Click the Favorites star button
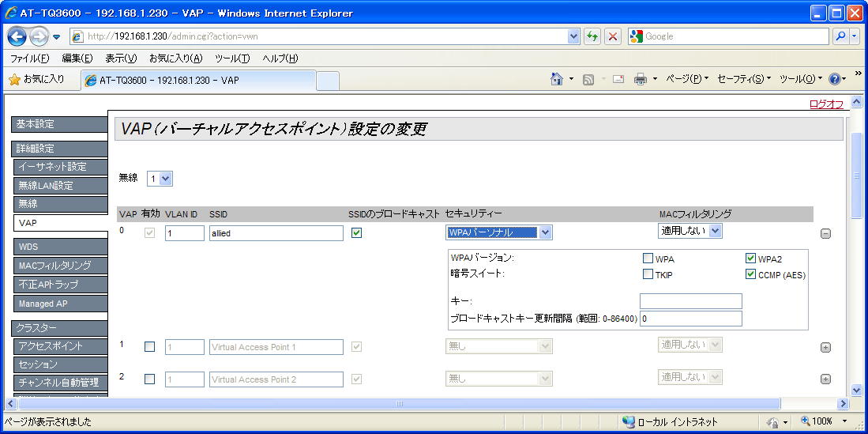The height and width of the screenshot is (434, 868). (x=36, y=79)
